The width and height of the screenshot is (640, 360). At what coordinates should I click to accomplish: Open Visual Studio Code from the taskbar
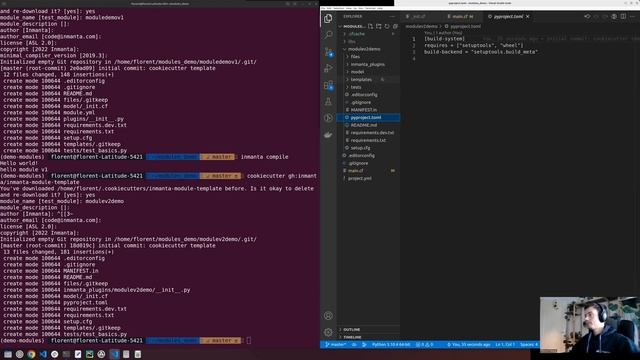(43, 354)
